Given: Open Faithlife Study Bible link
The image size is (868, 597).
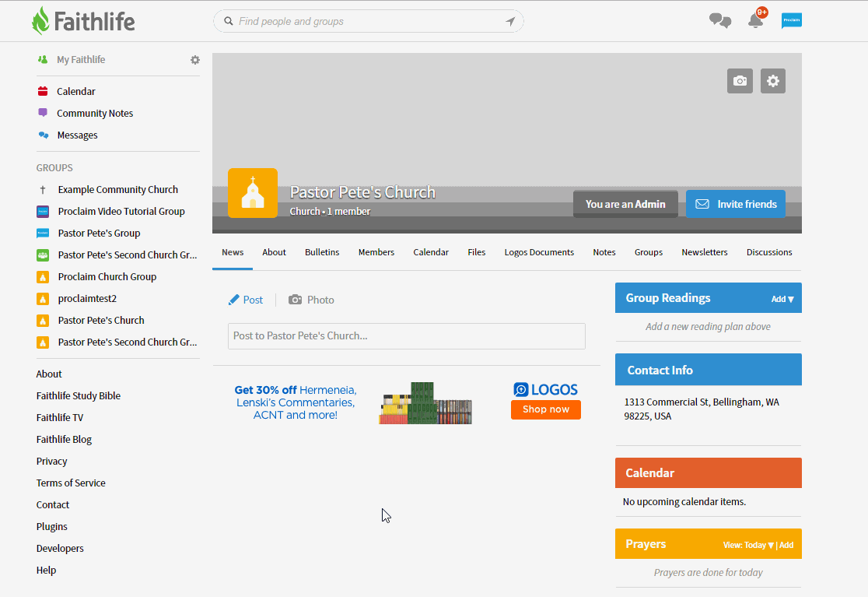Looking at the screenshot, I should (x=79, y=395).
